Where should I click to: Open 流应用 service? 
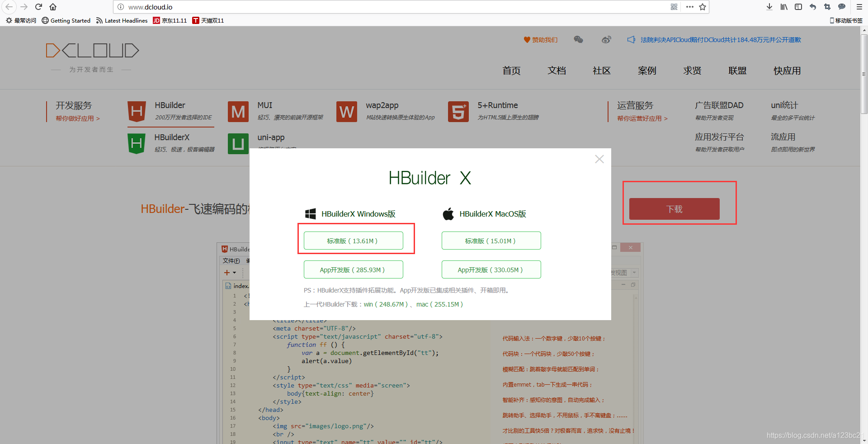tap(783, 137)
